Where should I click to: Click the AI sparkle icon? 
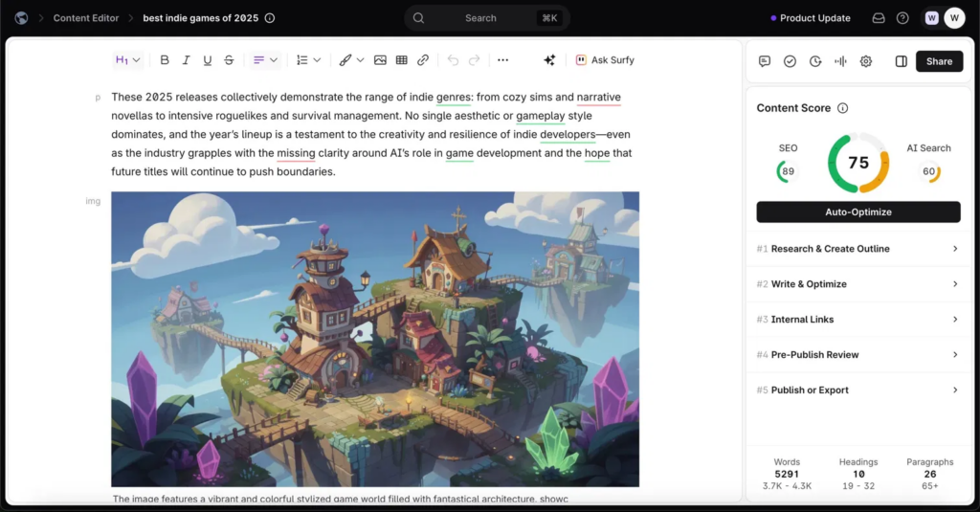coord(549,60)
